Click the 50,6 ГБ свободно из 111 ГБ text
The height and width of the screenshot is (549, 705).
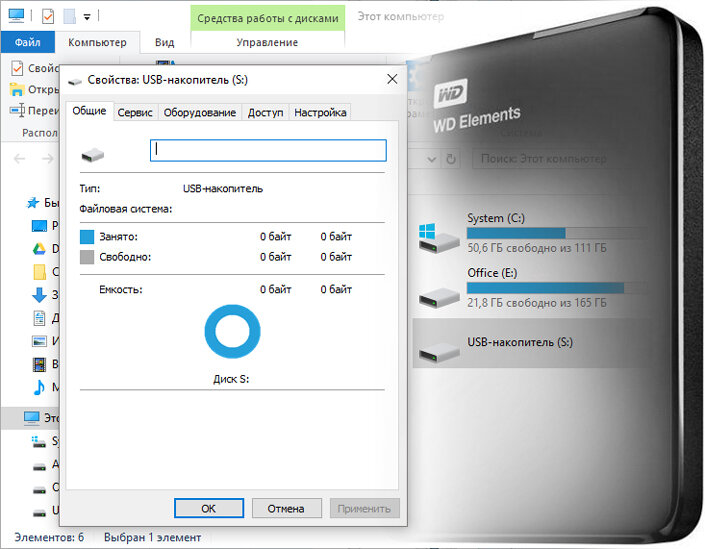pyautogui.click(x=536, y=248)
